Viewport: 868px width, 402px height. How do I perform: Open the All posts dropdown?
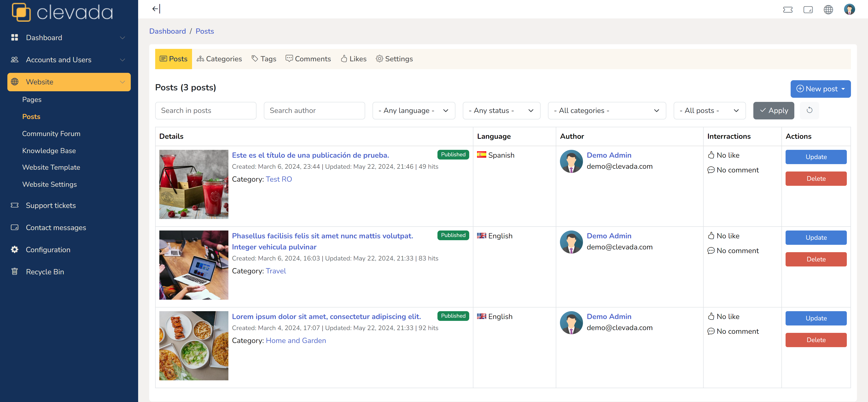tap(710, 111)
